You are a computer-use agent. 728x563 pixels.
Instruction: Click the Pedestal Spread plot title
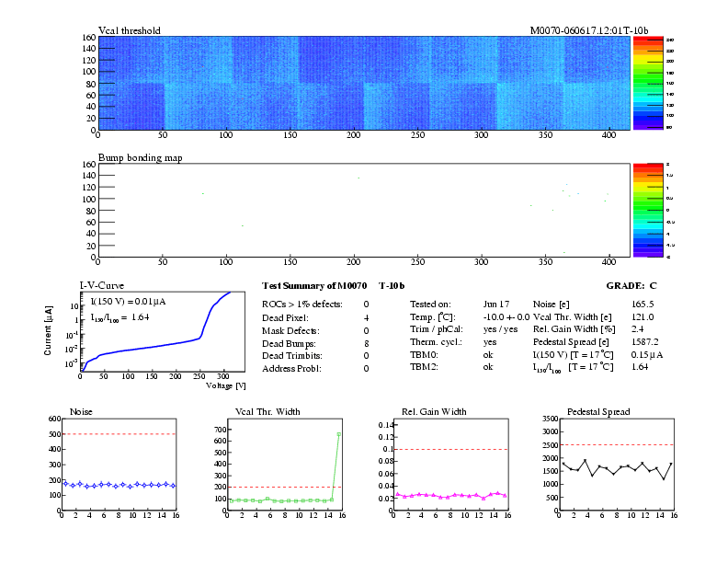click(x=598, y=411)
